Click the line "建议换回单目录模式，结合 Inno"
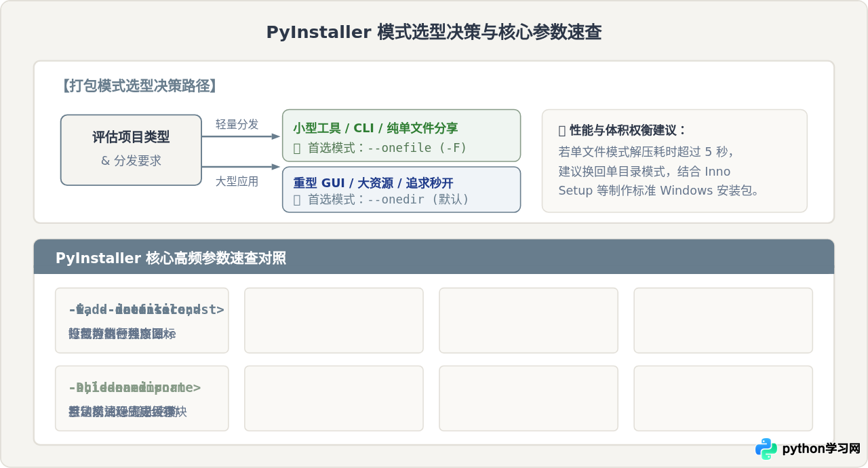868x468 pixels. point(644,171)
